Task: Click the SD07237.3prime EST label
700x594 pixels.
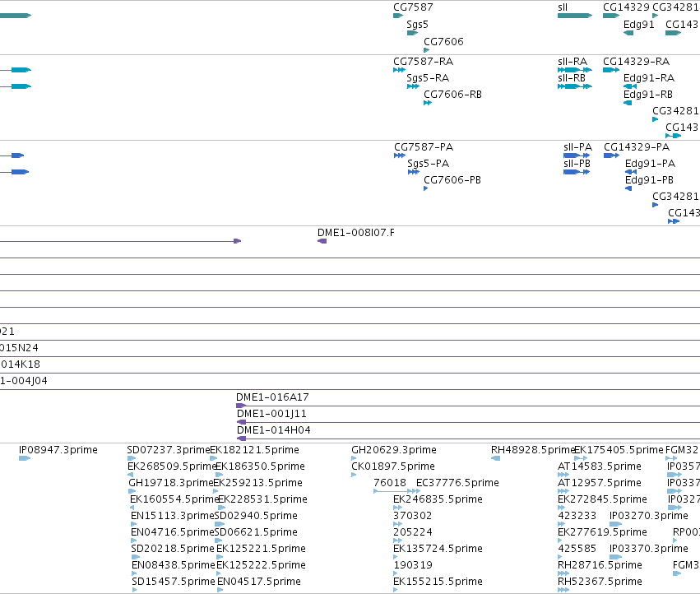Action: point(169,450)
